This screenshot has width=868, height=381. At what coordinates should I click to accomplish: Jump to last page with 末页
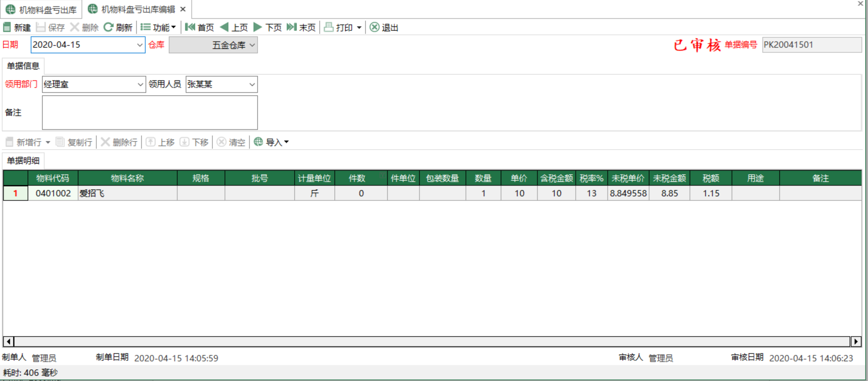(x=301, y=28)
